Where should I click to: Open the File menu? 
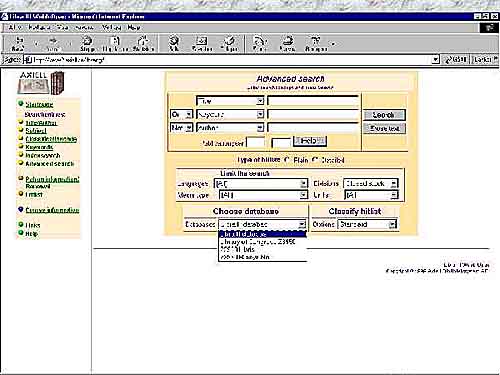pos(15,27)
